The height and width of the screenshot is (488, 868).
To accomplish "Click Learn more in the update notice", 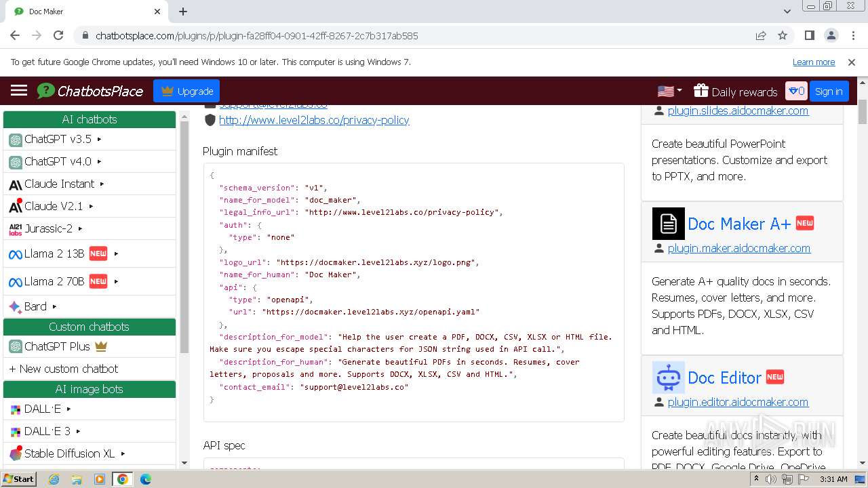I will click(814, 62).
